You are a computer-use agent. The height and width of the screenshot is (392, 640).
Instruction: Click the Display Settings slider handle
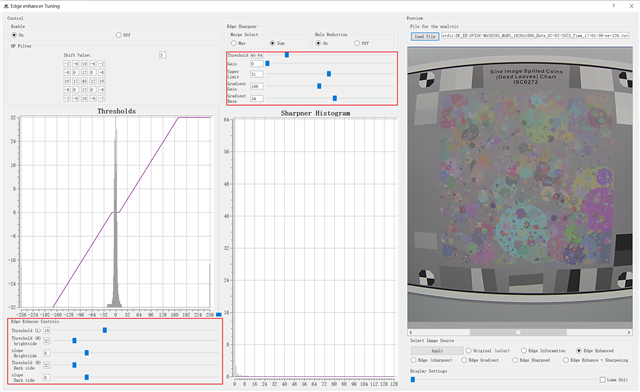point(413,380)
